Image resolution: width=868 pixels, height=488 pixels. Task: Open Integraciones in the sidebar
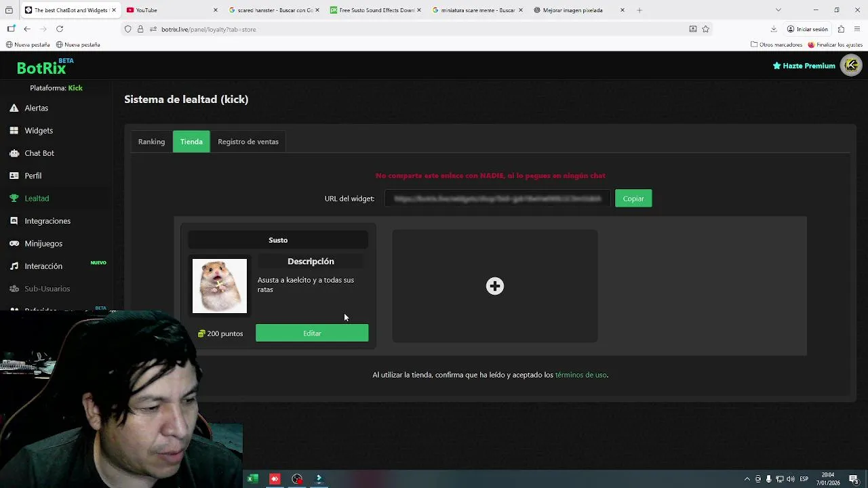tap(40, 221)
